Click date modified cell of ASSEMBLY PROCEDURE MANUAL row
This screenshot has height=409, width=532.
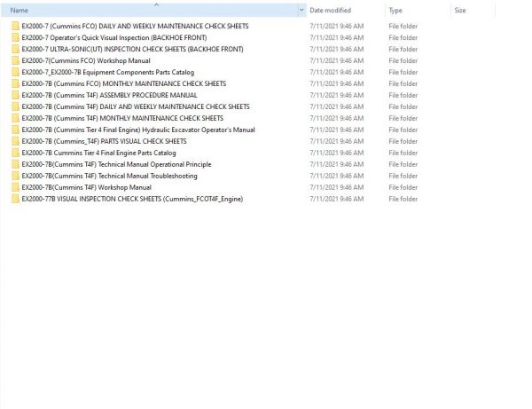coord(337,96)
